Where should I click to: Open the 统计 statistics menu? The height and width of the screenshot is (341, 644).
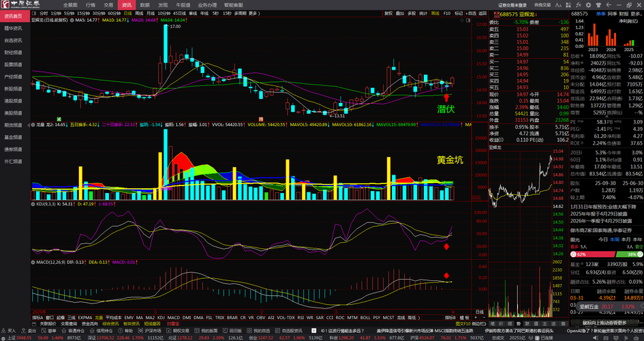tap(423, 13)
